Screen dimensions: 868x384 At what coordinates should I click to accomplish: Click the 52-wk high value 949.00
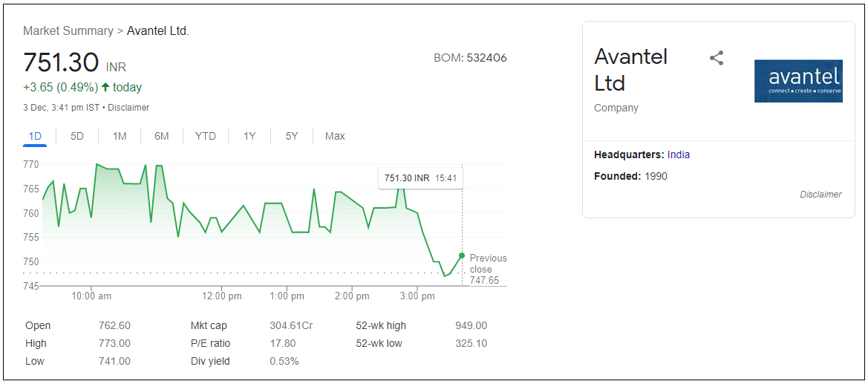tap(471, 326)
